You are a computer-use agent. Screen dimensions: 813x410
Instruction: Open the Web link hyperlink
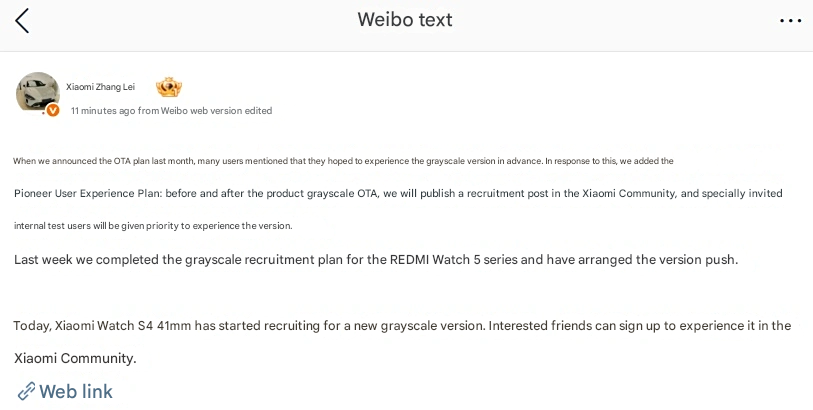pyautogui.click(x=75, y=391)
